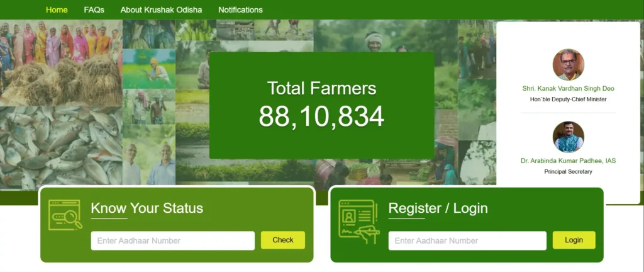Click the Register / Login heading
The width and height of the screenshot is (644, 272).
click(438, 208)
